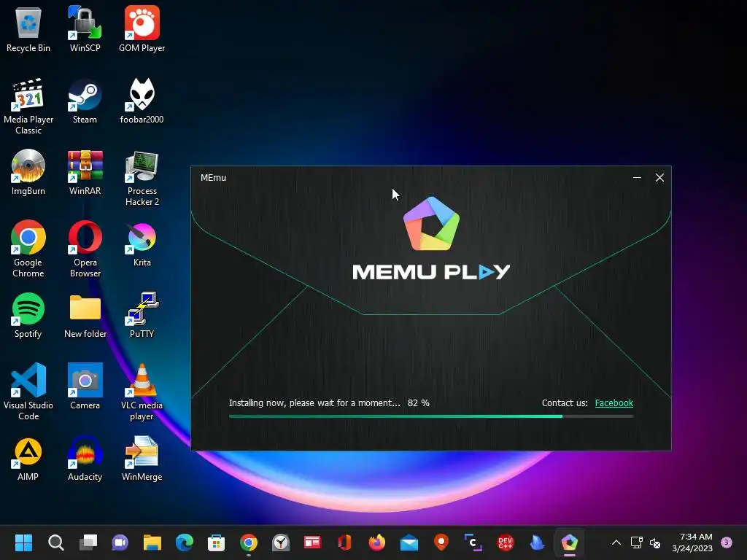Screen dimensions: 747x560
Task: Launch Firefox from the taskbar
Action: click(377, 542)
